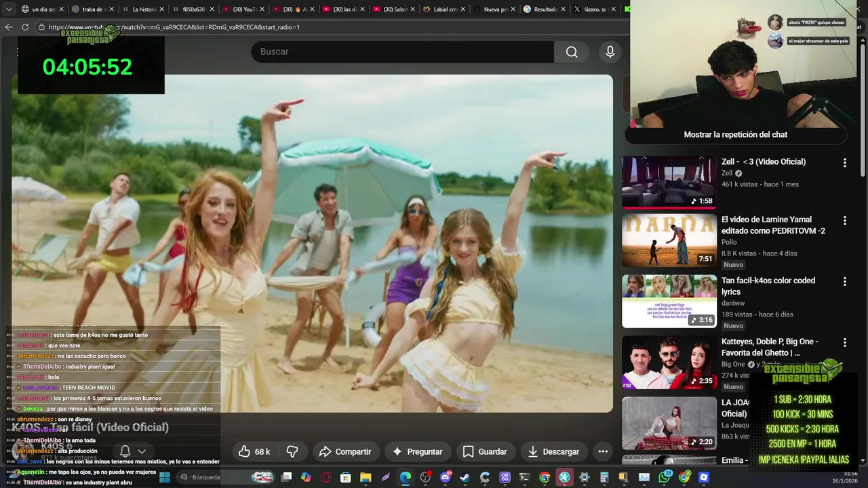This screenshot has width=868, height=488.
Task: Click the Zell video thumbnail
Action: click(669, 182)
